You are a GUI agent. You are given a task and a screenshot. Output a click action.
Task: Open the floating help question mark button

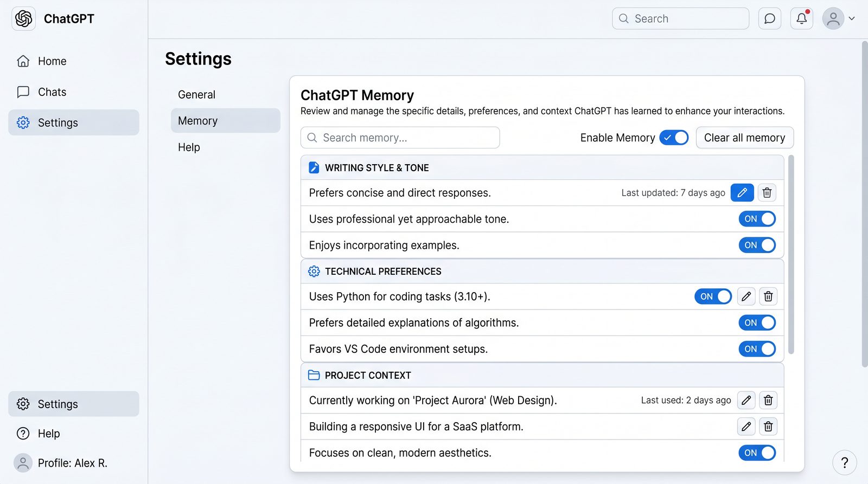point(844,462)
